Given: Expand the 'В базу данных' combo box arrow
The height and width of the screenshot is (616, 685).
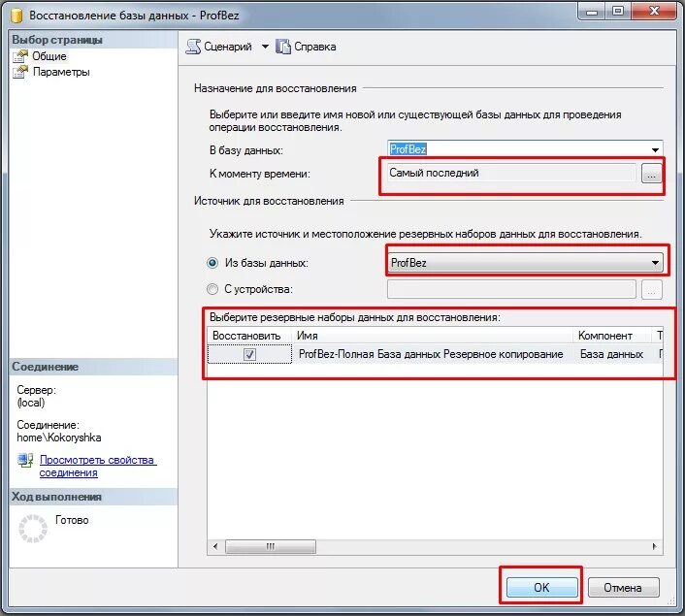Looking at the screenshot, I should click(x=655, y=149).
